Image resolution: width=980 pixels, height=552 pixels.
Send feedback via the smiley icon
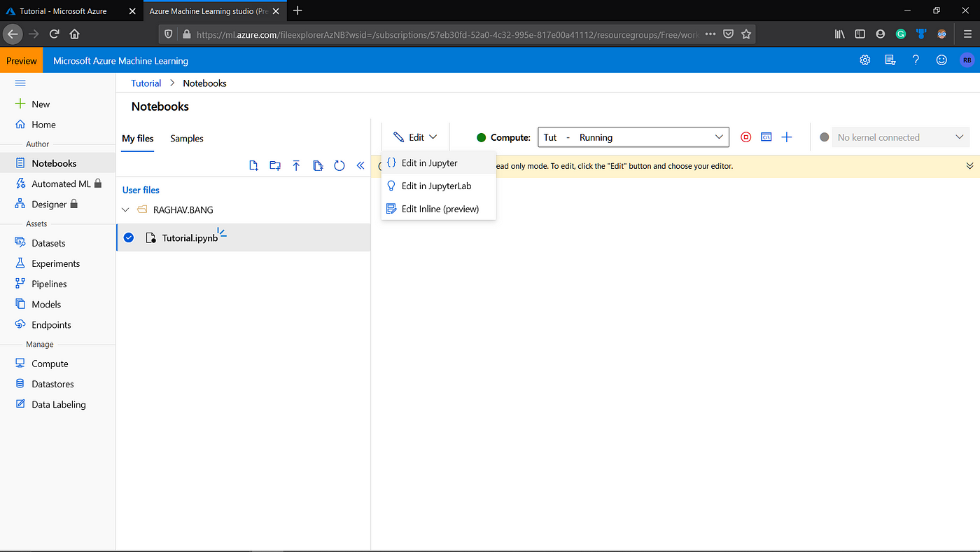pos(941,60)
